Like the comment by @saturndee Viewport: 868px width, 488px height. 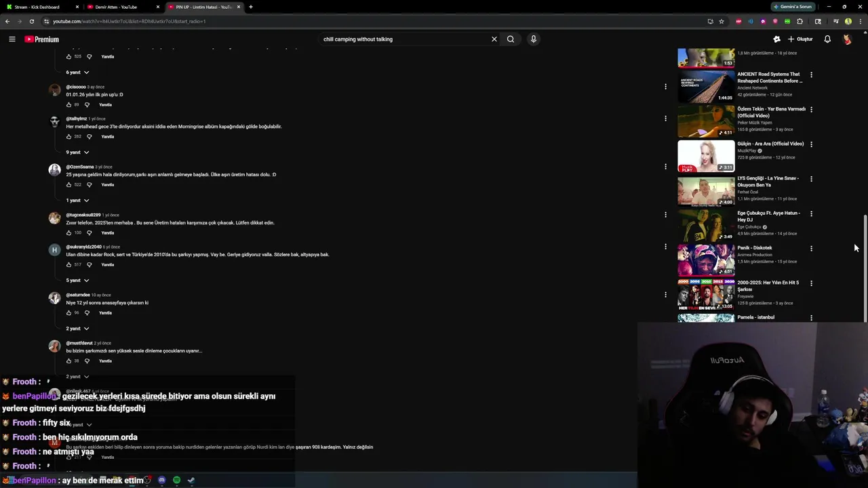[68, 313]
